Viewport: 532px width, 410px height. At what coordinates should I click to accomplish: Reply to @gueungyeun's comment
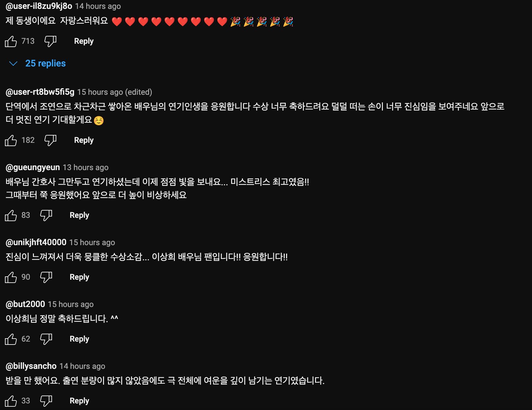pyautogui.click(x=79, y=215)
